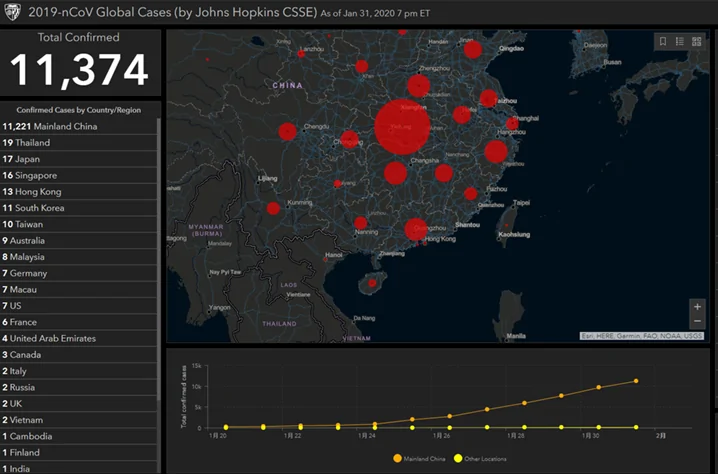Image resolution: width=718 pixels, height=474 pixels.
Task: Zoom out with the minus button
Action: (697, 321)
